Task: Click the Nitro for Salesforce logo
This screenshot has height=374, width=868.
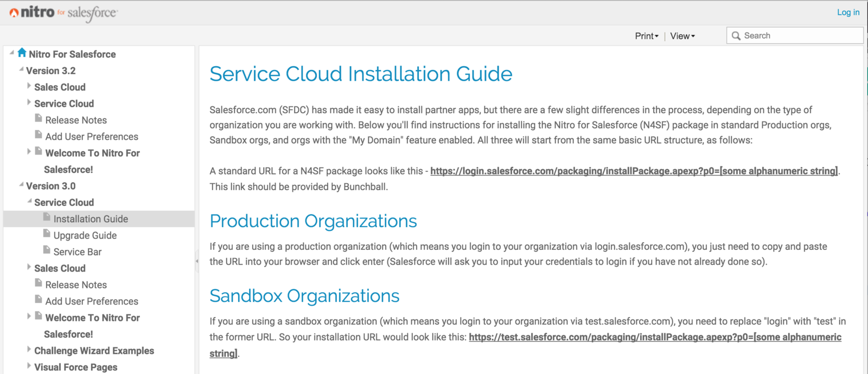Action: (63, 12)
